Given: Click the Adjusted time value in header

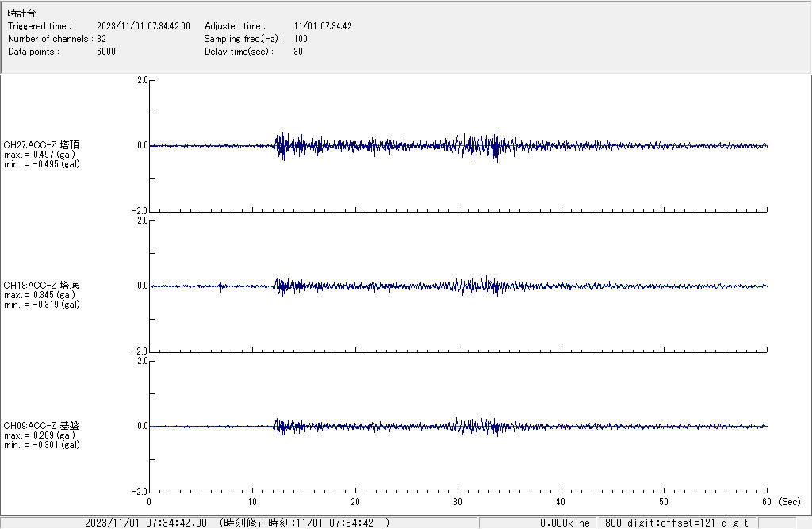Looking at the screenshot, I should point(323,26).
